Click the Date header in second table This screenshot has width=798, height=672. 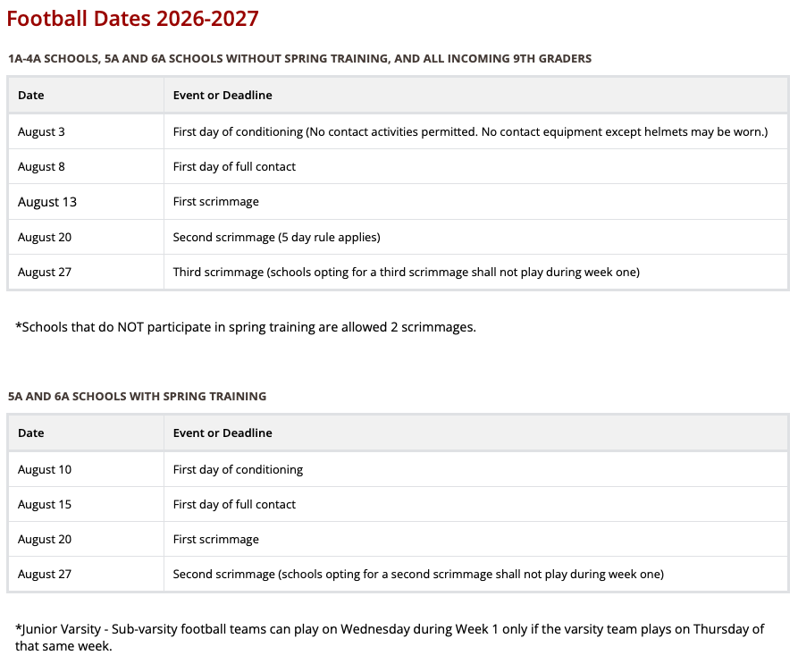[x=86, y=433]
